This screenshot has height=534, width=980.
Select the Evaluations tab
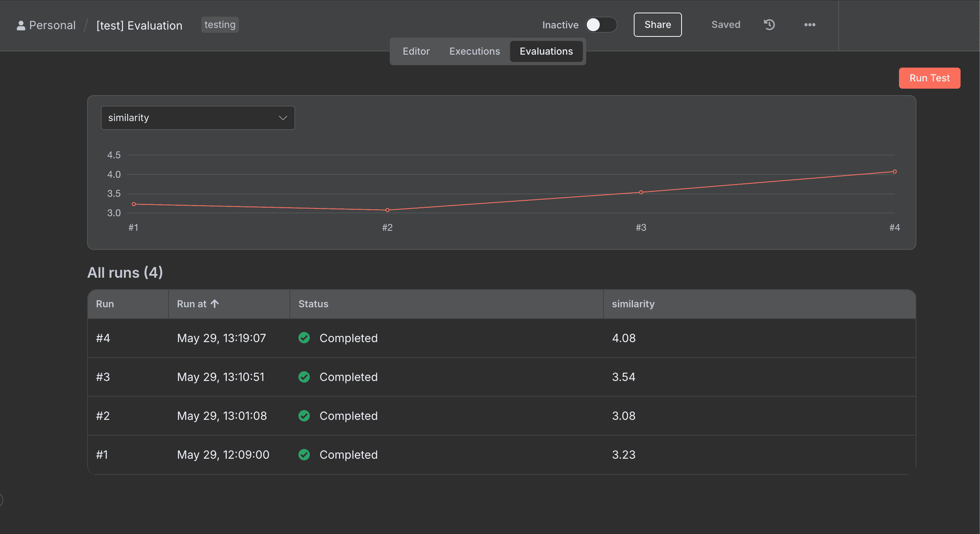click(x=546, y=51)
